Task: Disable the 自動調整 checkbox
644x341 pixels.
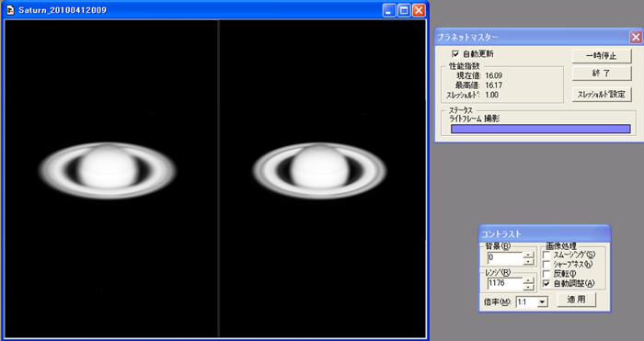Action: coord(546,283)
